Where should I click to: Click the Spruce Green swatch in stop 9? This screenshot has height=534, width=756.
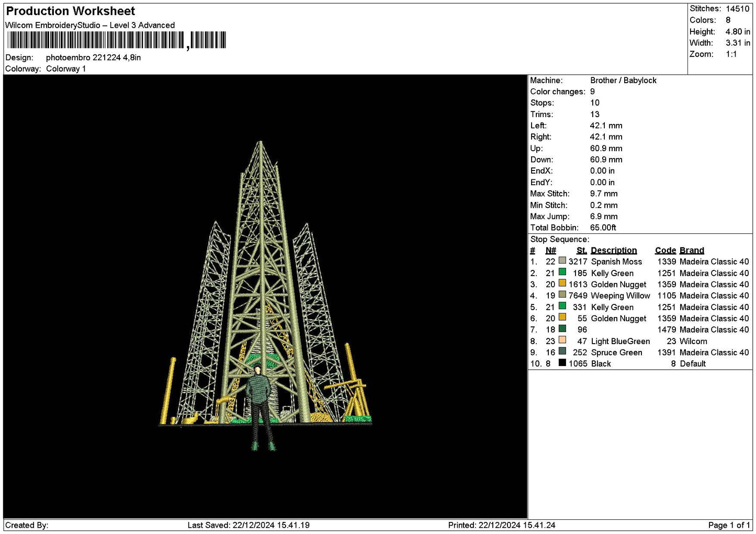pos(562,351)
